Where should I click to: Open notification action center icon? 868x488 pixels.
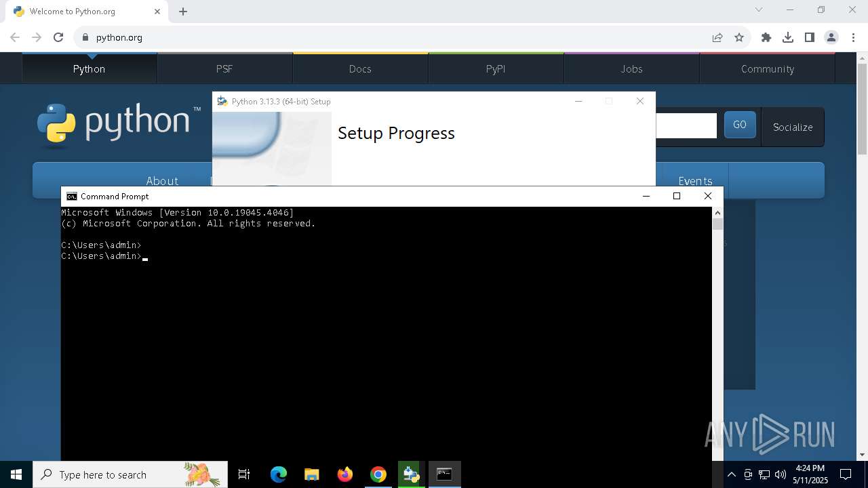[x=846, y=474]
